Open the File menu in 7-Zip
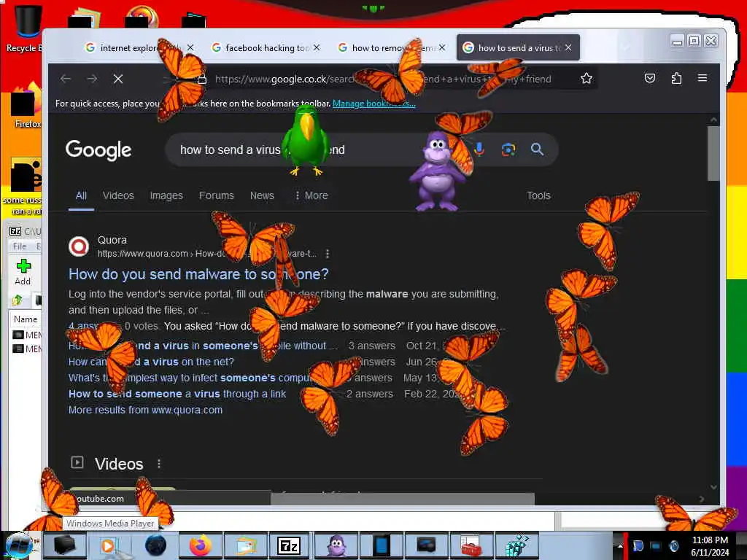The height and width of the screenshot is (560, 747). click(20, 246)
